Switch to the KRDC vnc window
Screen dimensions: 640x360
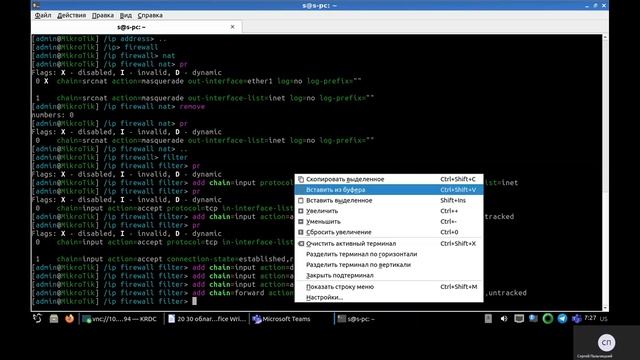pos(120,319)
